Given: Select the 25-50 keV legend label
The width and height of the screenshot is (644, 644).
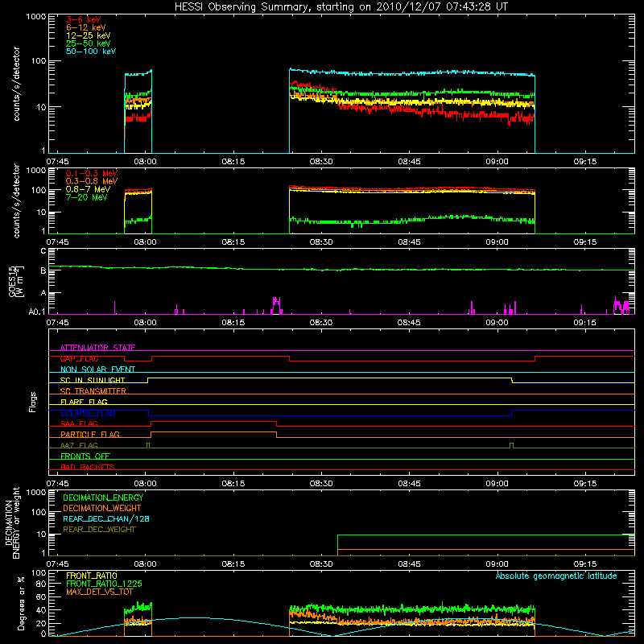Looking at the screenshot, I should point(89,43).
